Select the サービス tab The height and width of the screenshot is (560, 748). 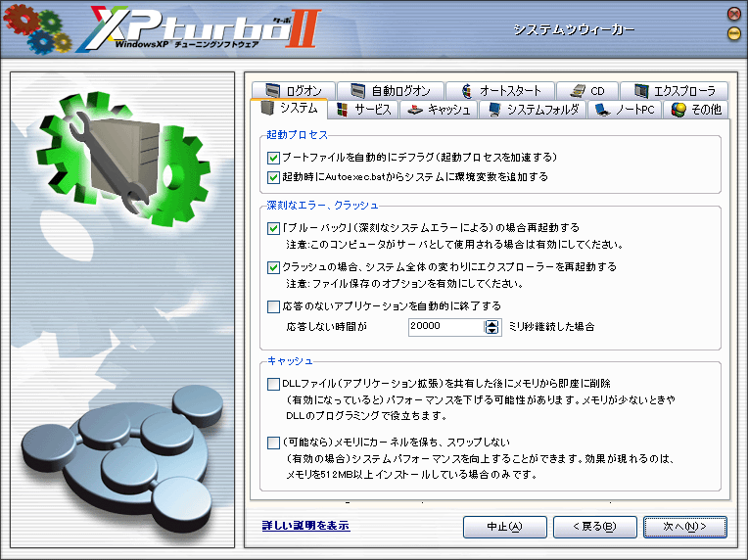(363, 110)
